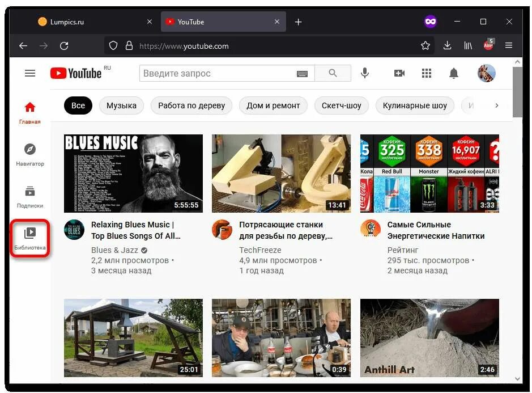This screenshot has width=532, height=393.
Task: Click the scrollbar down arrow
Action: tap(517, 379)
